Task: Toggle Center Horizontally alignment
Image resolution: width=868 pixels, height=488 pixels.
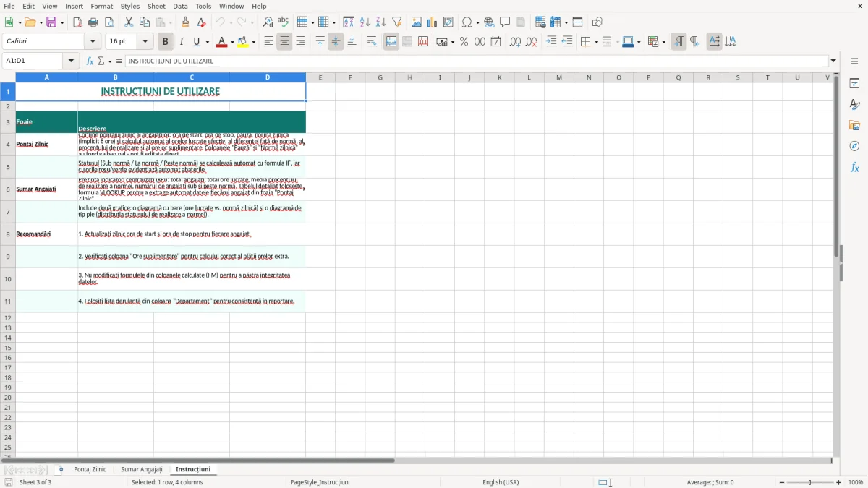Action: (285, 42)
